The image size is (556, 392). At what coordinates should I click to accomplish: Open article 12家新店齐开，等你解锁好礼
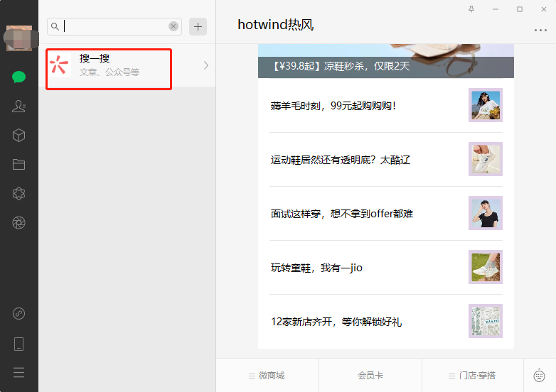click(x=386, y=321)
